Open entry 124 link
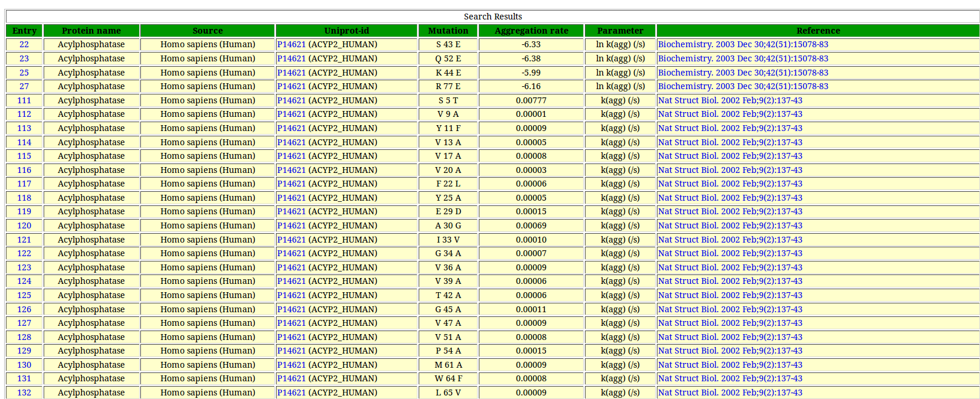The width and height of the screenshot is (980, 399). (24, 281)
